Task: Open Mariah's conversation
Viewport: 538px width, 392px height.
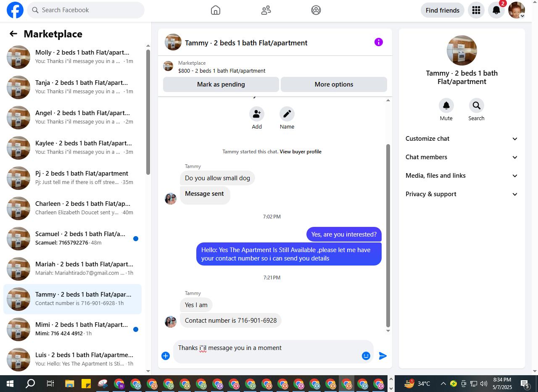Action: pyautogui.click(x=72, y=269)
